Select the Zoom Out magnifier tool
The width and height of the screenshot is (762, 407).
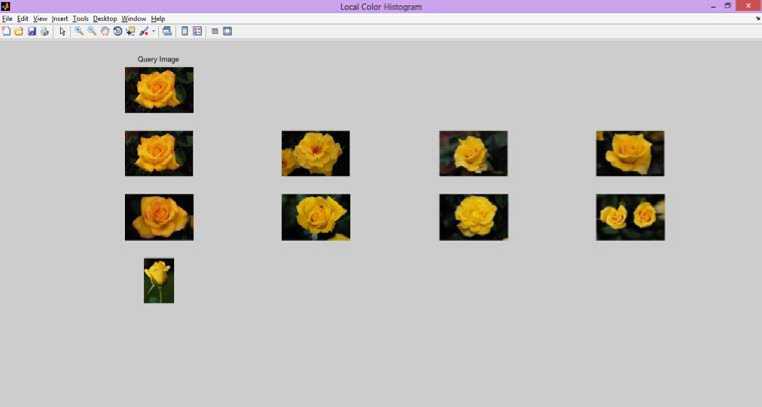92,31
